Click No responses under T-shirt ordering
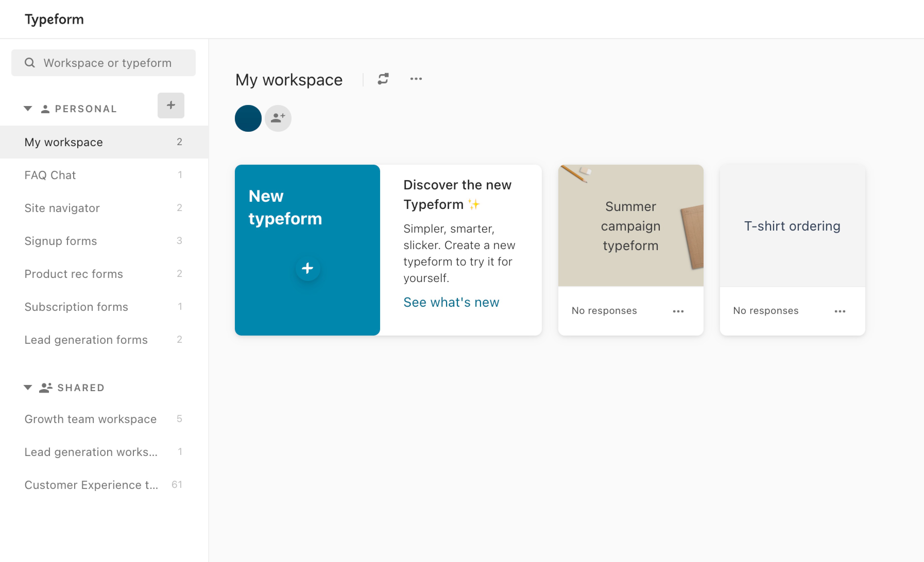 pyautogui.click(x=766, y=311)
